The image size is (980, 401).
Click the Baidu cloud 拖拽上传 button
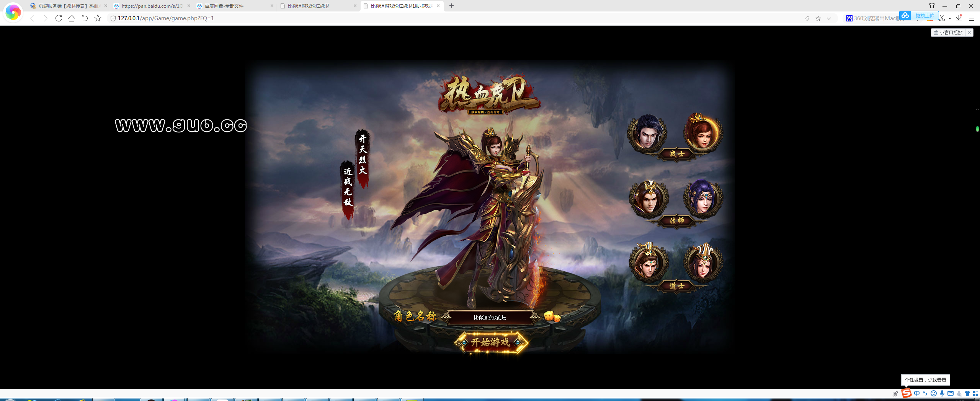point(919,15)
